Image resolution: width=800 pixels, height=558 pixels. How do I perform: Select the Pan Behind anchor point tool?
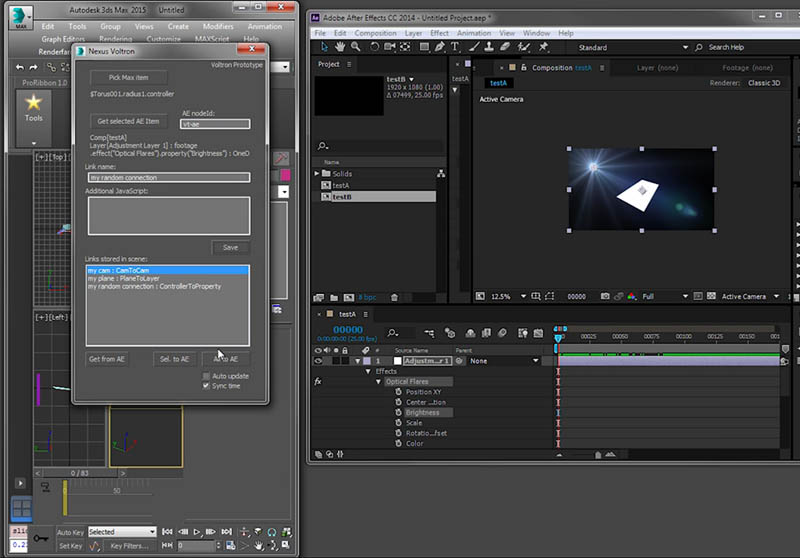(405, 47)
